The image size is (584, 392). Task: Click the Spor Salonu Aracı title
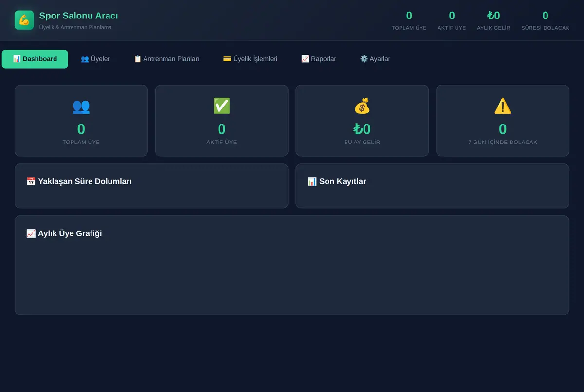(x=78, y=16)
